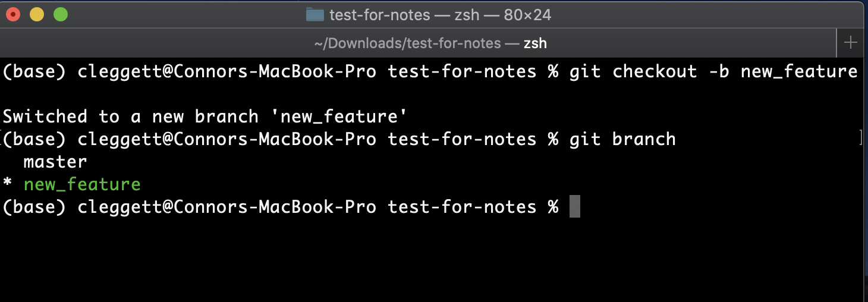The width and height of the screenshot is (868, 302).
Task: Click the 'git branch' command text
Action: (x=622, y=139)
